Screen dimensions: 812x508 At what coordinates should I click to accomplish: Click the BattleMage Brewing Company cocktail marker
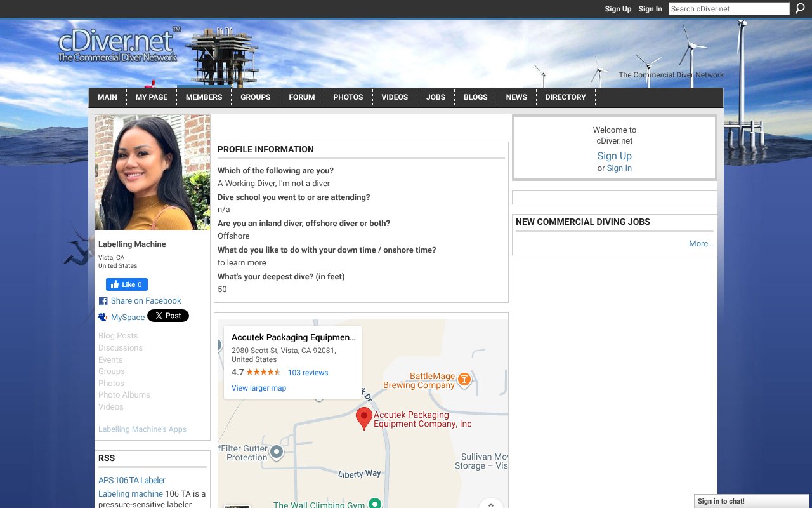tap(464, 380)
